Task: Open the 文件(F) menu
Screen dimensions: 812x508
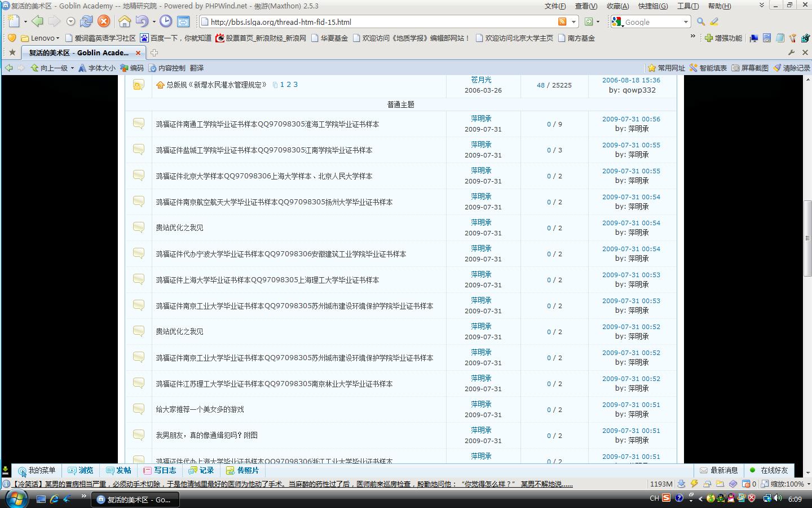Action: pos(555,6)
